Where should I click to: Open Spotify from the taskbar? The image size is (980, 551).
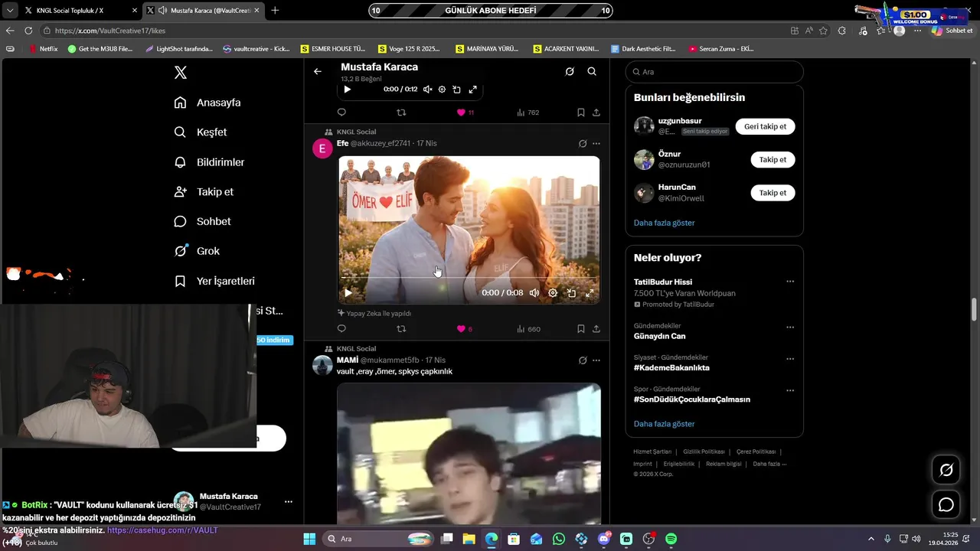[x=671, y=539]
